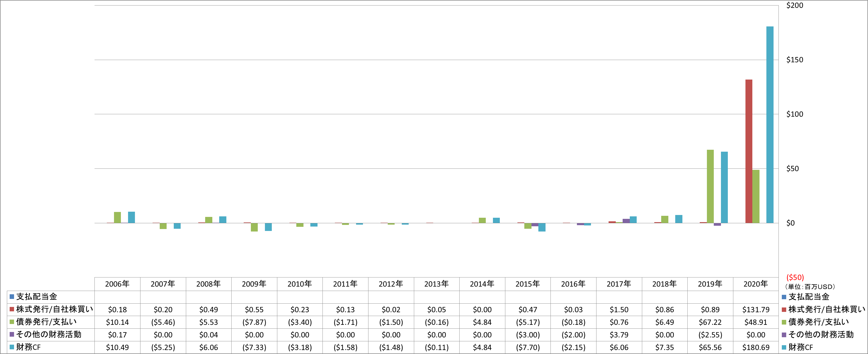Click the 2010年 column header
Screen dimensions: 868x354
pos(300,284)
